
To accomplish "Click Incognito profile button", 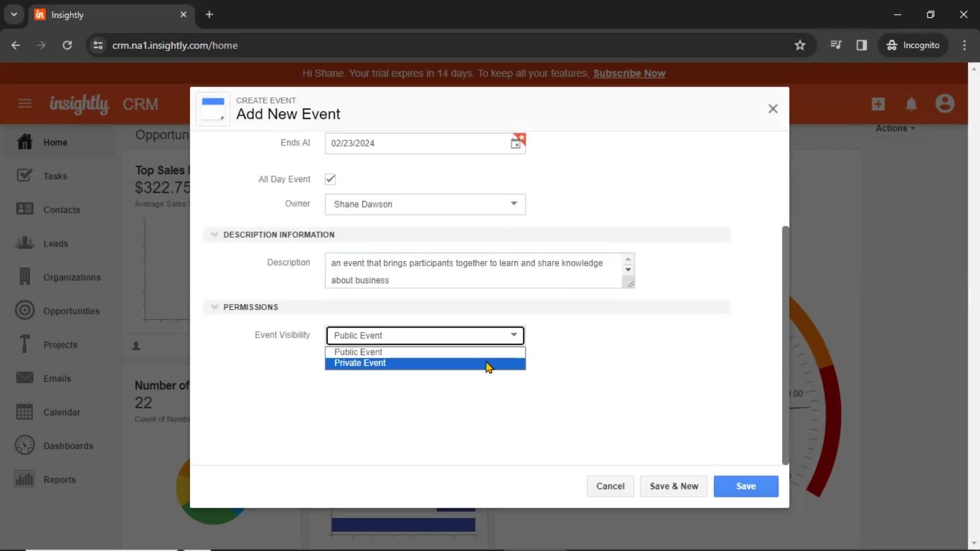I will coord(913,45).
